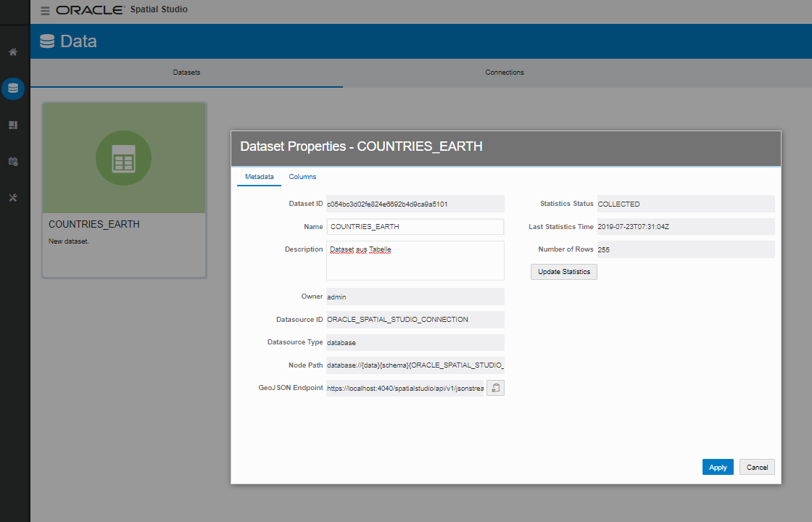Copy the GeoJSON endpoint to clipboard
Screen dimensions: 812x522
coord(495,388)
